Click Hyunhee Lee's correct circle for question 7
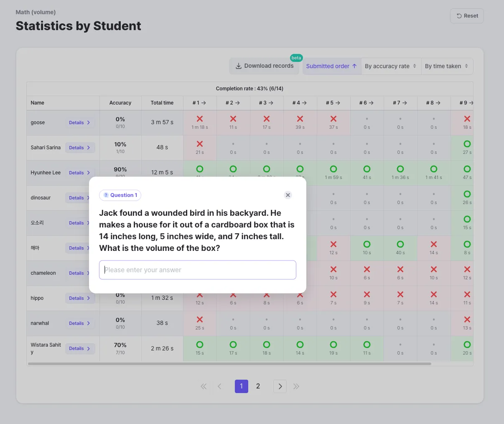 pyautogui.click(x=400, y=169)
